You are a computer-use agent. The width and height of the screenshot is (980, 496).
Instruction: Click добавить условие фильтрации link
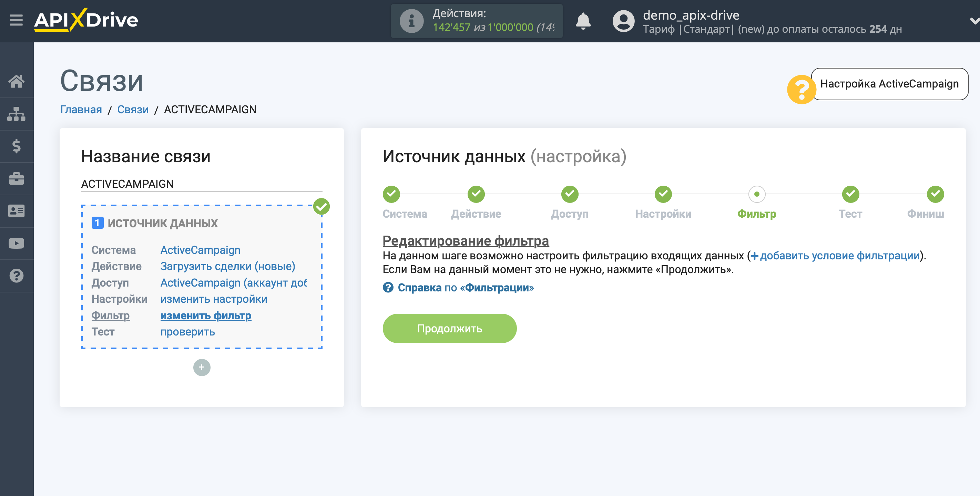835,256
